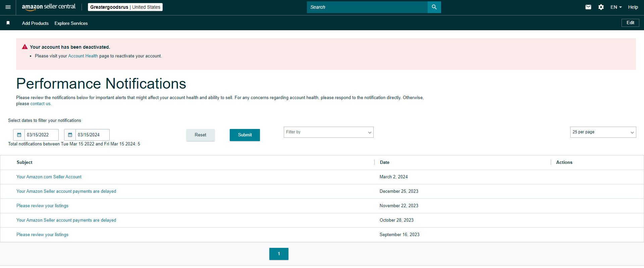This screenshot has width=644, height=268.
Task: Click the end date field 03/15/2024
Action: (93, 135)
